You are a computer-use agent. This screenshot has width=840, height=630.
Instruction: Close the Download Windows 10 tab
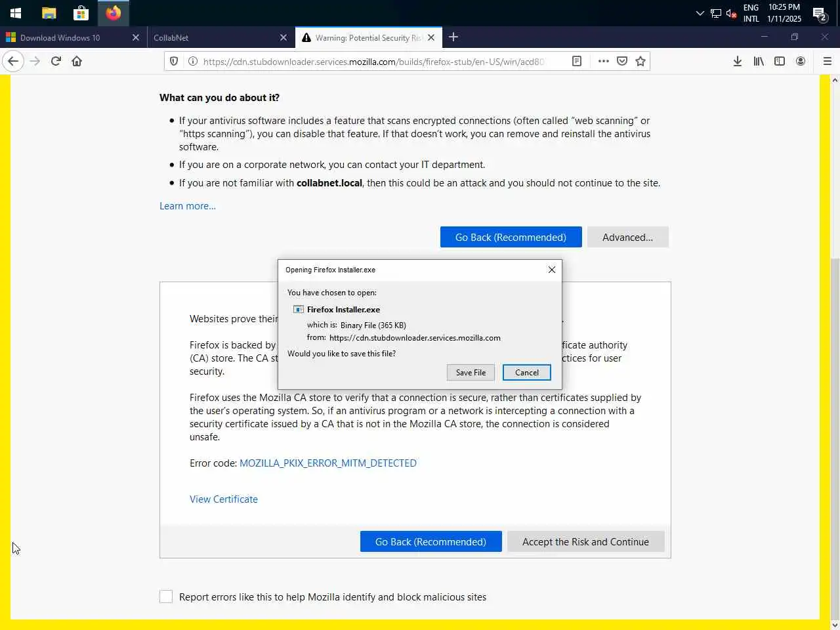[x=136, y=37]
